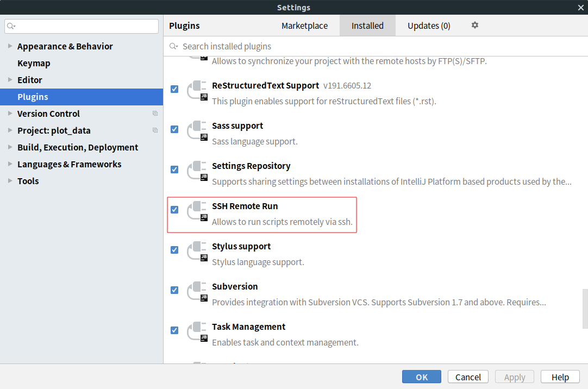Screen dimensions: 588x389
Task: Click the Project: plot_data copy icon
Action: 155,130
